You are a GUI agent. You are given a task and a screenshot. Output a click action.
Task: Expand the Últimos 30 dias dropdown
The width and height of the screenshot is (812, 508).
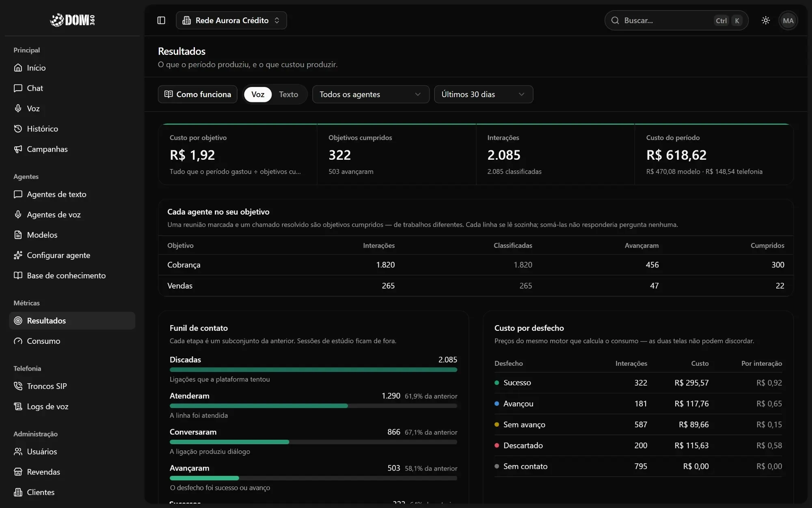484,94
